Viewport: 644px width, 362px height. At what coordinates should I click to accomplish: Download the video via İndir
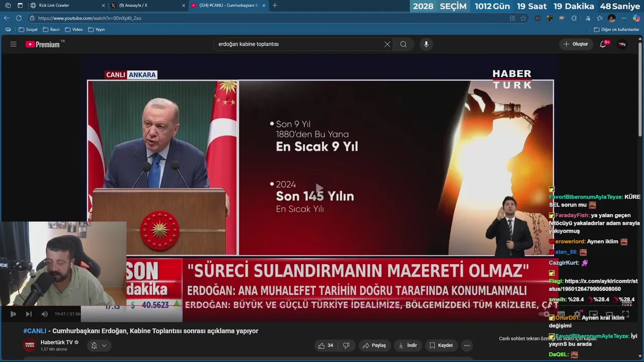[408, 345]
